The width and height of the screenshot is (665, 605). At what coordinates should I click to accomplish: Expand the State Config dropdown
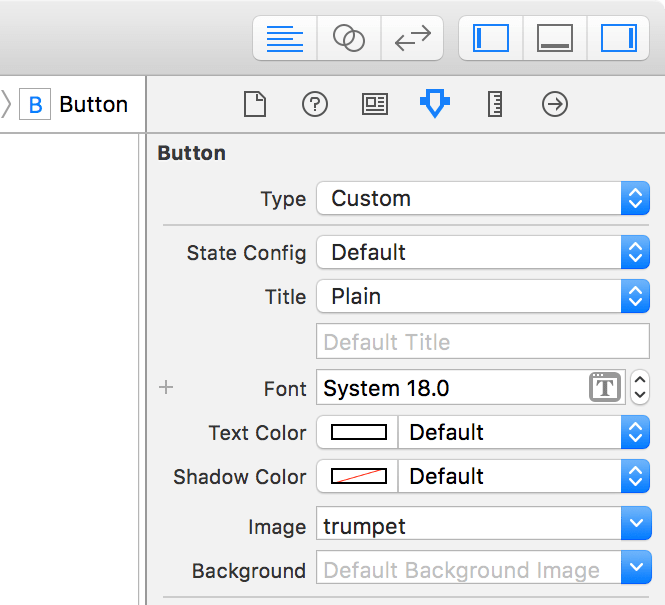point(483,253)
